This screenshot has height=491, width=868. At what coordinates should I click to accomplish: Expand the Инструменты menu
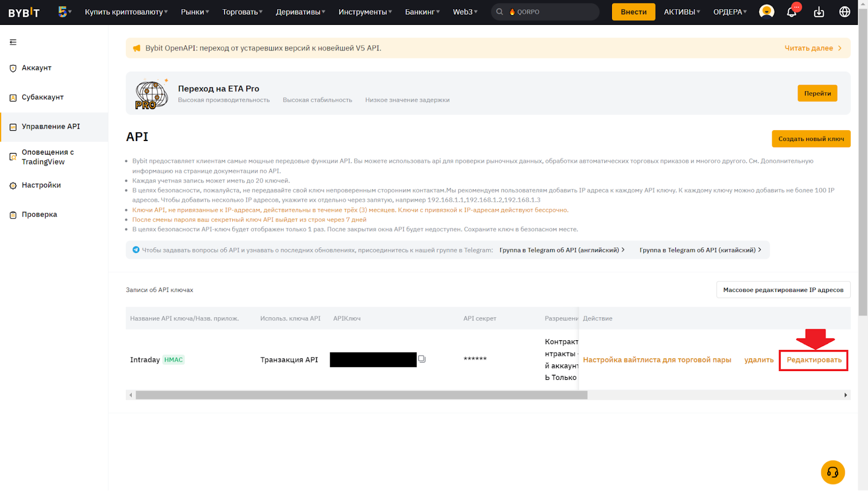tap(365, 12)
